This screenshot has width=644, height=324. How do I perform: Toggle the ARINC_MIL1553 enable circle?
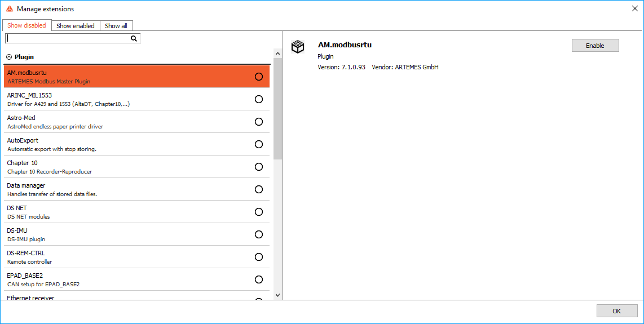[x=259, y=99]
